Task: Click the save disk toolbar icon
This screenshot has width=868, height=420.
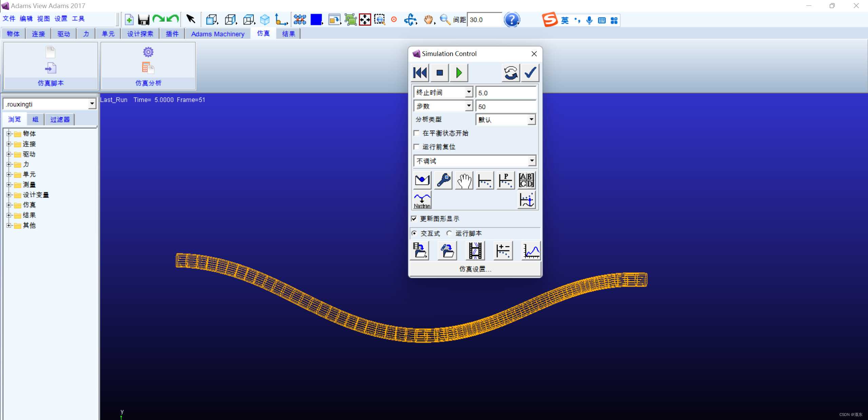Action: [x=143, y=20]
